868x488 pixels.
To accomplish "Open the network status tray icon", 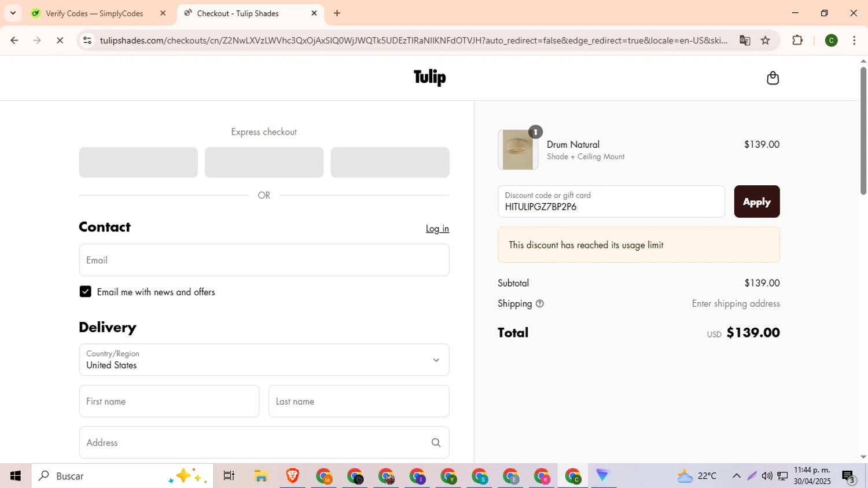I will (782, 476).
